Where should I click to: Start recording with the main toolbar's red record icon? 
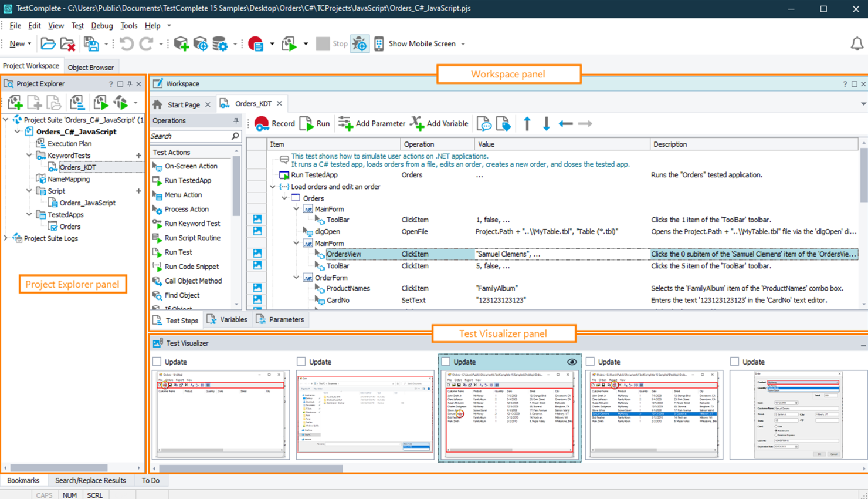pyautogui.click(x=256, y=44)
